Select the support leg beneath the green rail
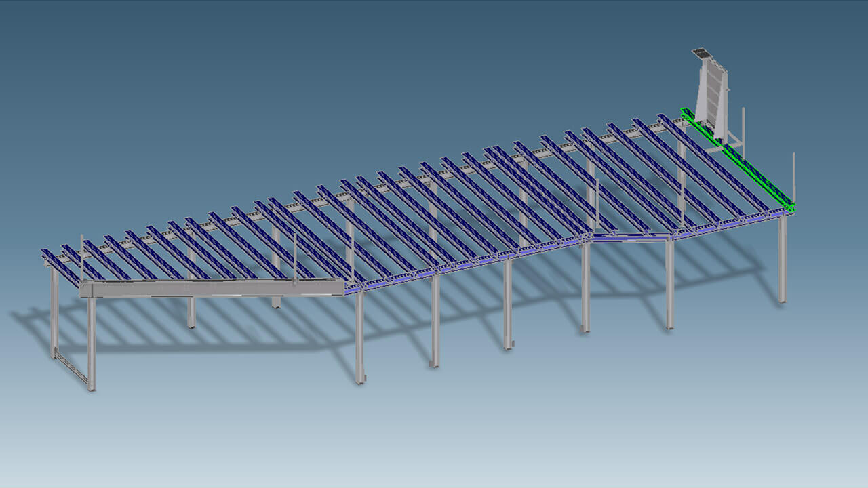This screenshot has height=488, width=868. pos(782,258)
